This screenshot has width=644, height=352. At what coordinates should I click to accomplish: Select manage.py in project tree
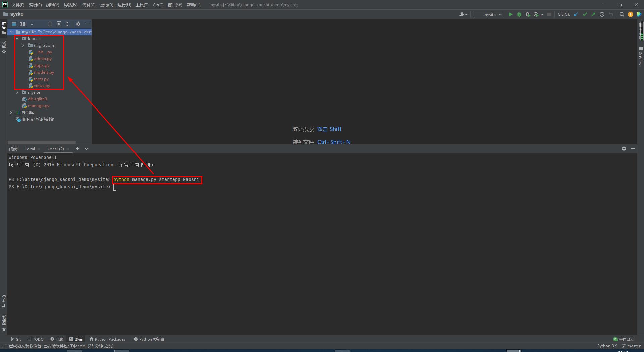[39, 106]
